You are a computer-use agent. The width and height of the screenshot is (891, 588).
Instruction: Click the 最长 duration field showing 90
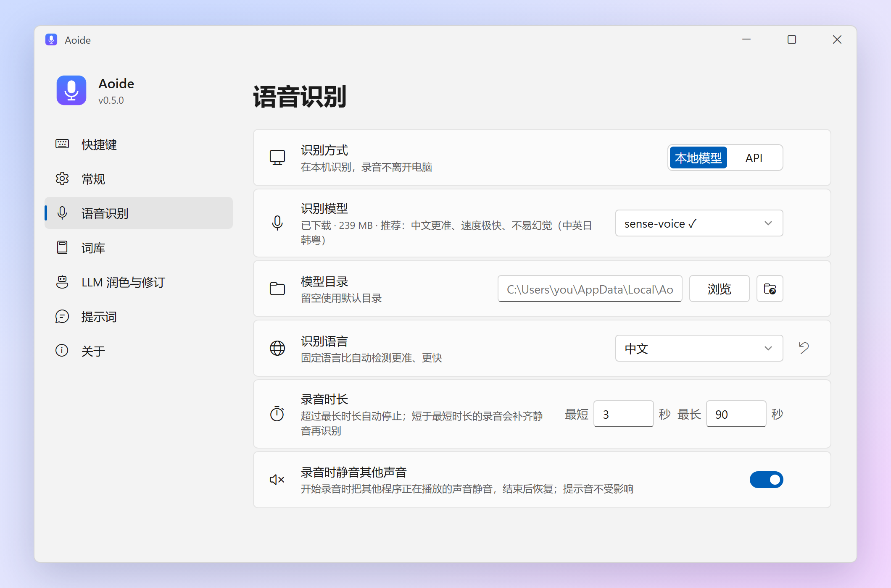tap(736, 414)
